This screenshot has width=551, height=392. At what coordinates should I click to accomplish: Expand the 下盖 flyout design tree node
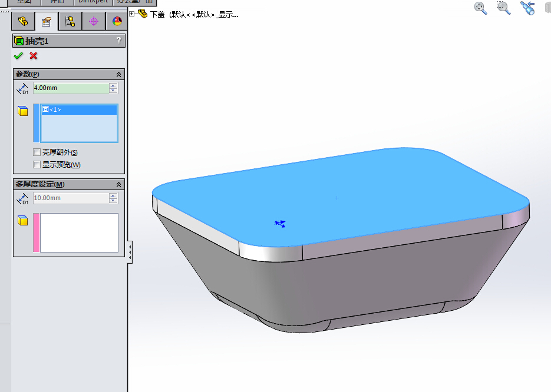pos(132,14)
